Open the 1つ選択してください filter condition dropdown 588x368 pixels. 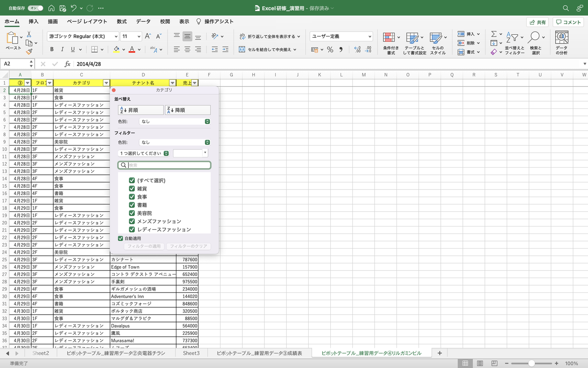tap(144, 153)
